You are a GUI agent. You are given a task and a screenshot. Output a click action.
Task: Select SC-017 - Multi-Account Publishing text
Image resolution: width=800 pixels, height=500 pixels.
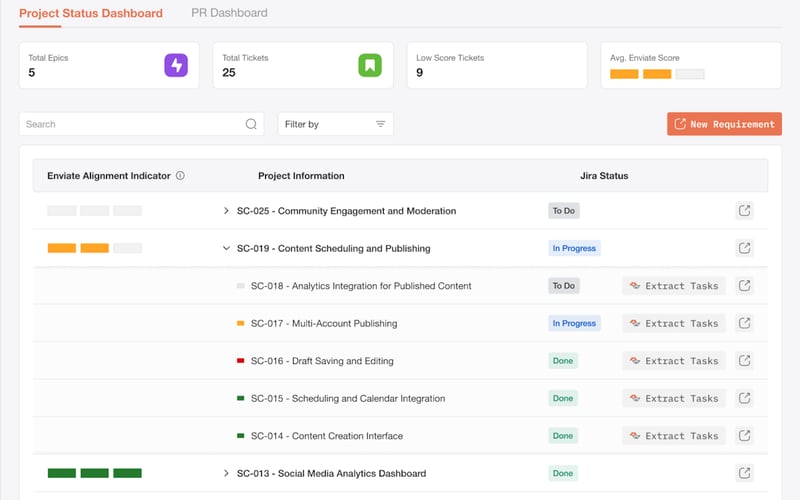(x=324, y=323)
